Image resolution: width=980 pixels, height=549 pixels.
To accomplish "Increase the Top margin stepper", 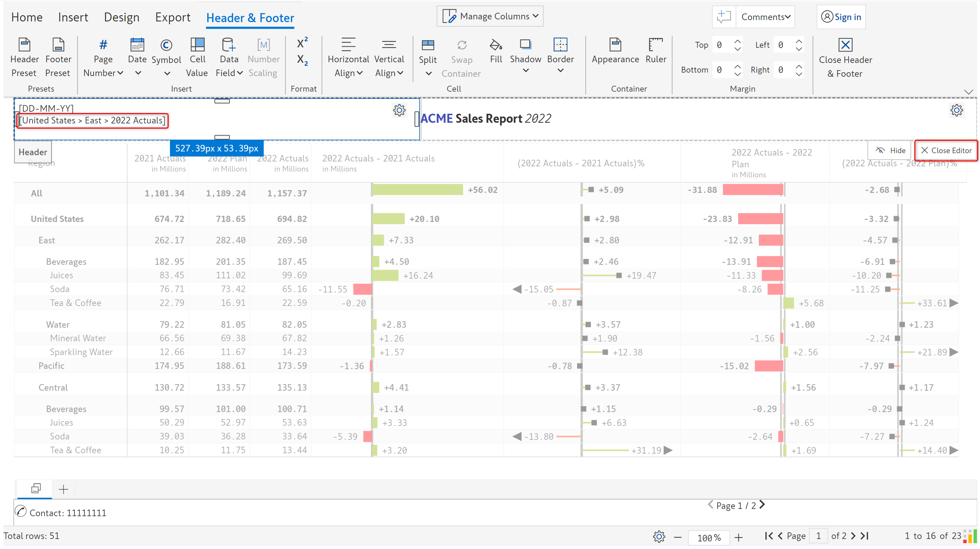I will 737,41.
